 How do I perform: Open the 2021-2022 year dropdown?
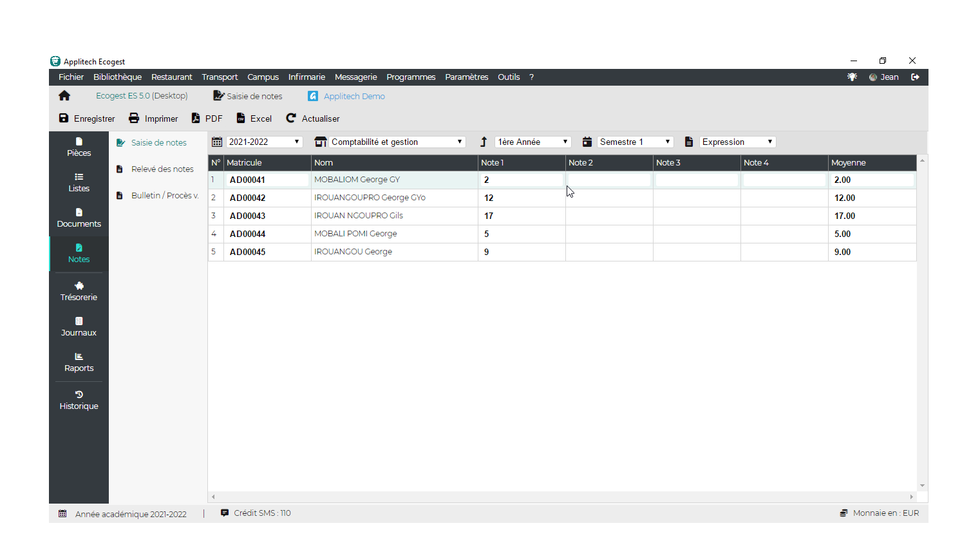pos(264,142)
